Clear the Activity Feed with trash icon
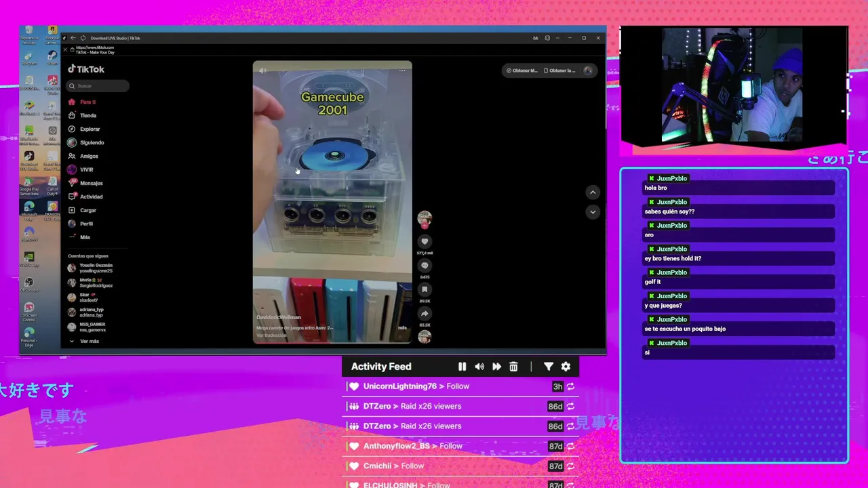The width and height of the screenshot is (868, 488). point(513,367)
